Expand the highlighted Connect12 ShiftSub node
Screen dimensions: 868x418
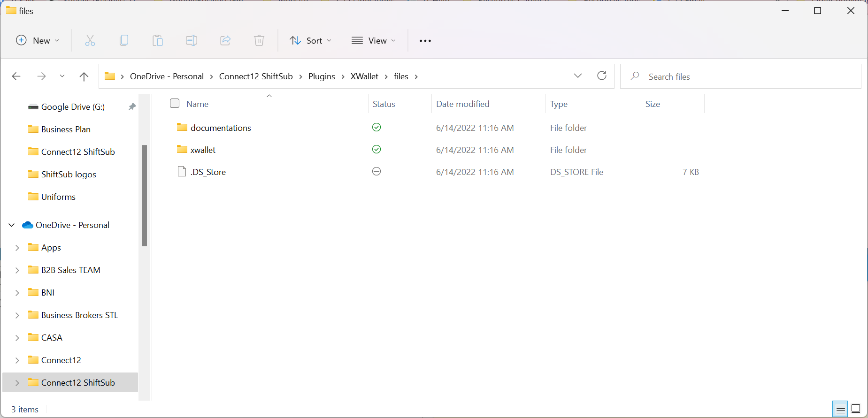[x=17, y=383]
